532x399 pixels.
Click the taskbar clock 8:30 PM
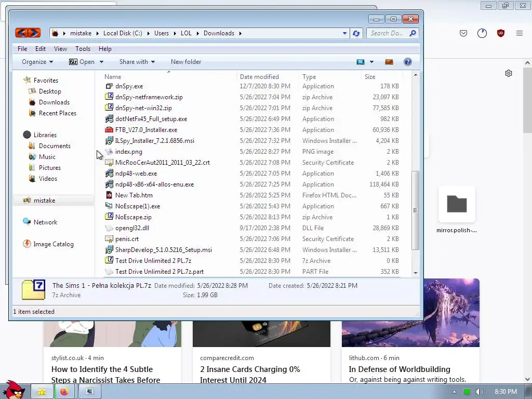(x=506, y=392)
